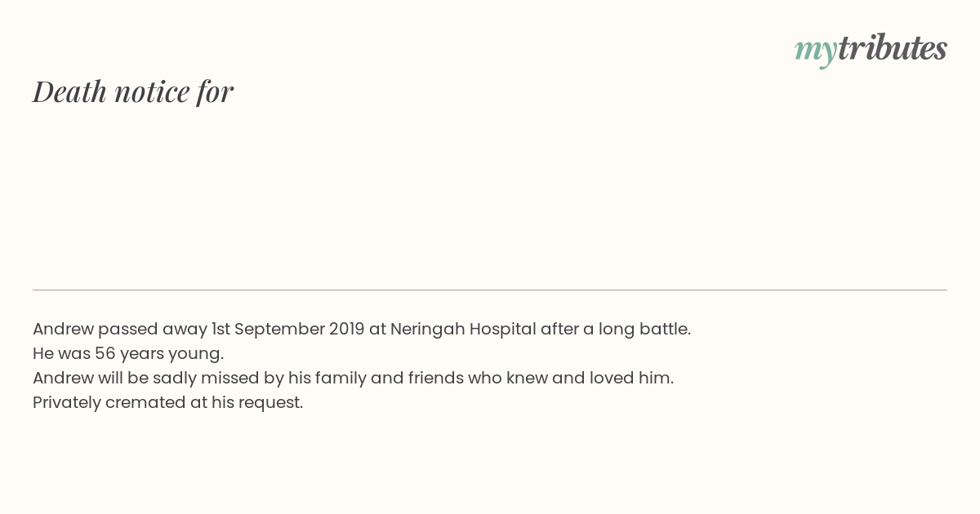
Task: Click the "Privately cremated at his request." line
Action: 167,402
